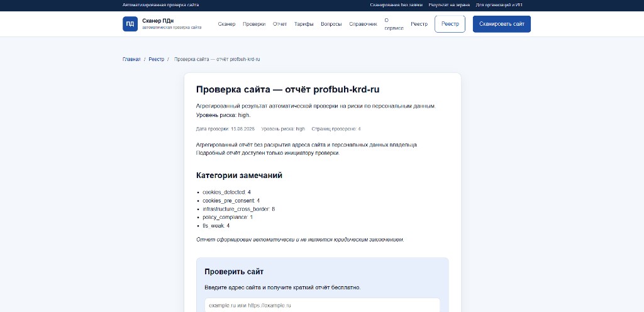
Task: Open the Реестр text menu item
Action: pos(419,25)
